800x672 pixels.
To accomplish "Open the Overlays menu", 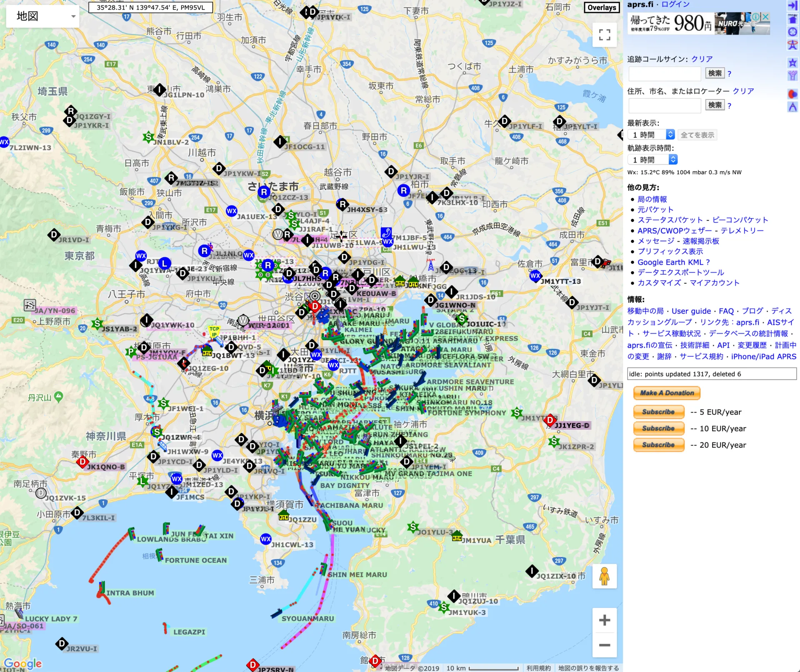I will tap(602, 8).
